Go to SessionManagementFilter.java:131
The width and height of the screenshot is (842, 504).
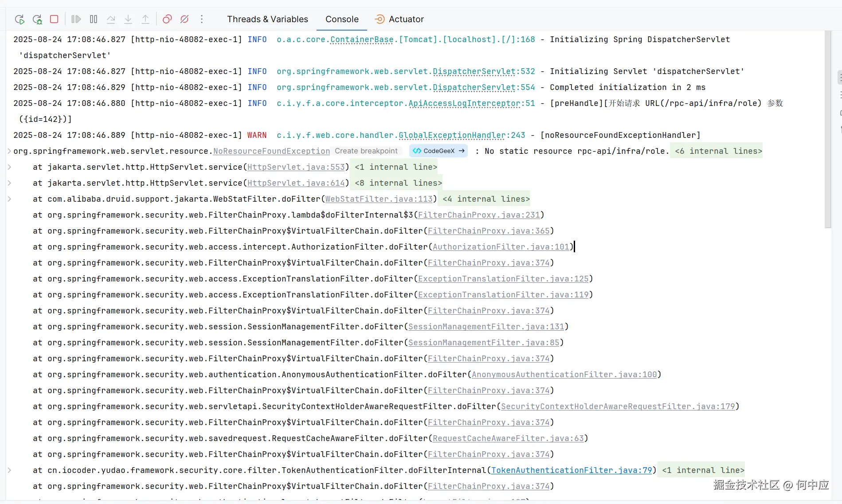pos(486,327)
